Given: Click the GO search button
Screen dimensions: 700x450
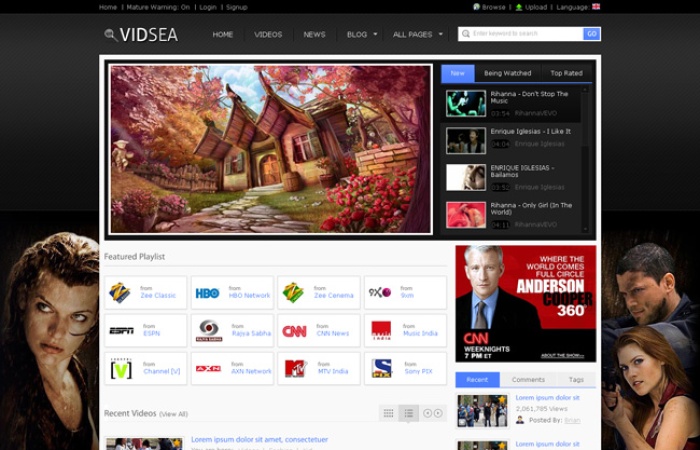Looking at the screenshot, I should pyautogui.click(x=592, y=34).
